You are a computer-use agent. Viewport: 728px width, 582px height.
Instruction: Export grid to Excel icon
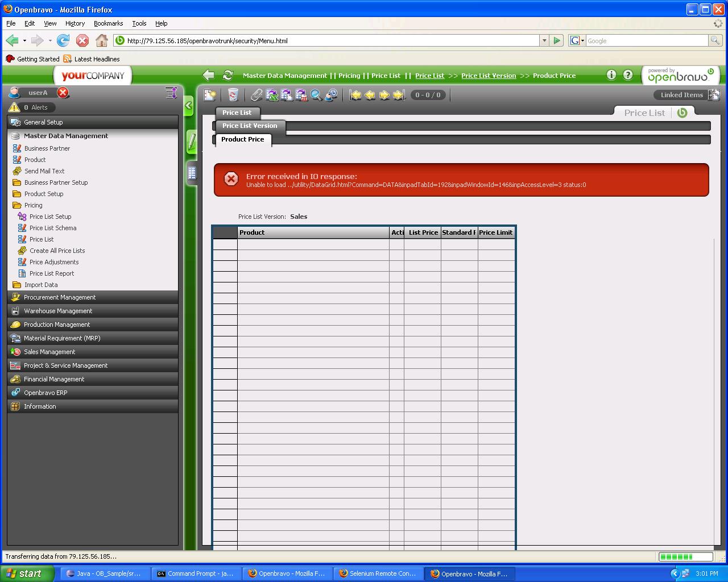(272, 95)
